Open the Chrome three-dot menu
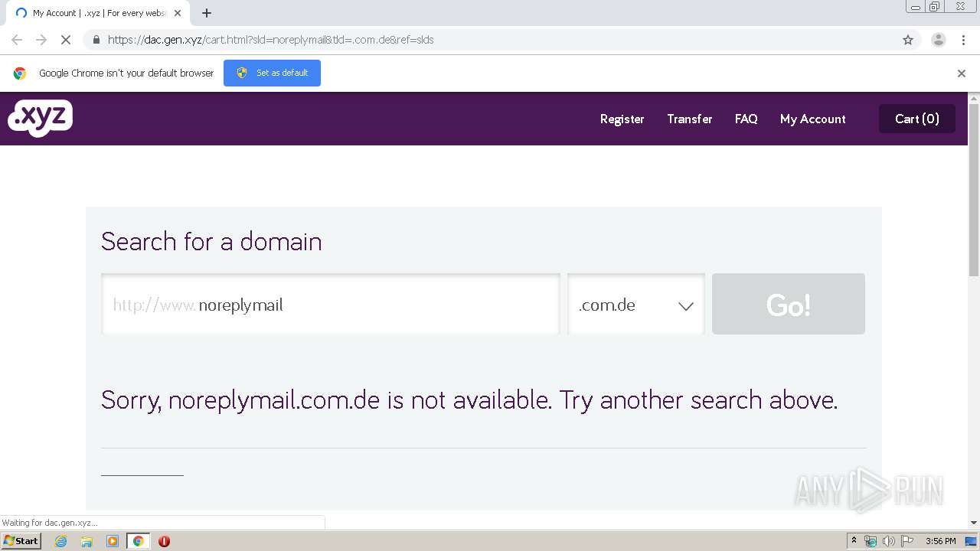 pyautogui.click(x=963, y=40)
